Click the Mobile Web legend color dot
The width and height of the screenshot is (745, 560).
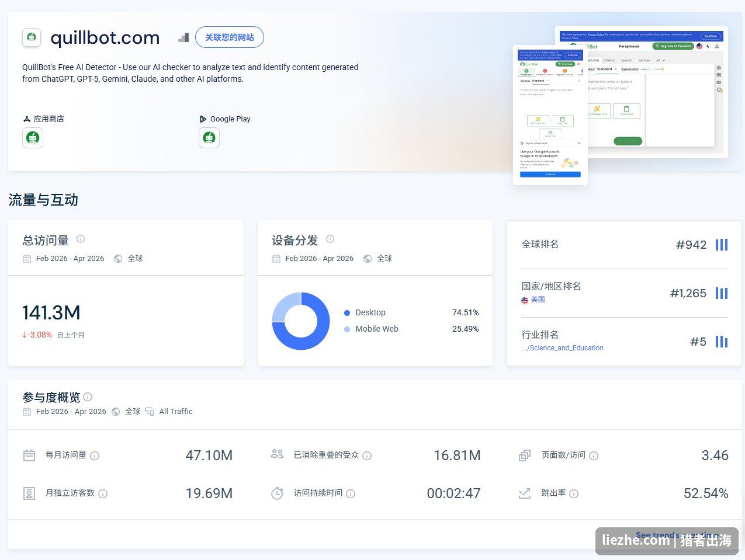[x=347, y=329]
